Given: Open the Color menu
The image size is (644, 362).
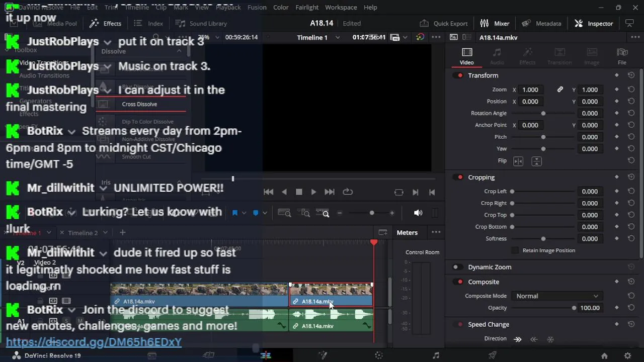Looking at the screenshot, I should click(x=281, y=7).
